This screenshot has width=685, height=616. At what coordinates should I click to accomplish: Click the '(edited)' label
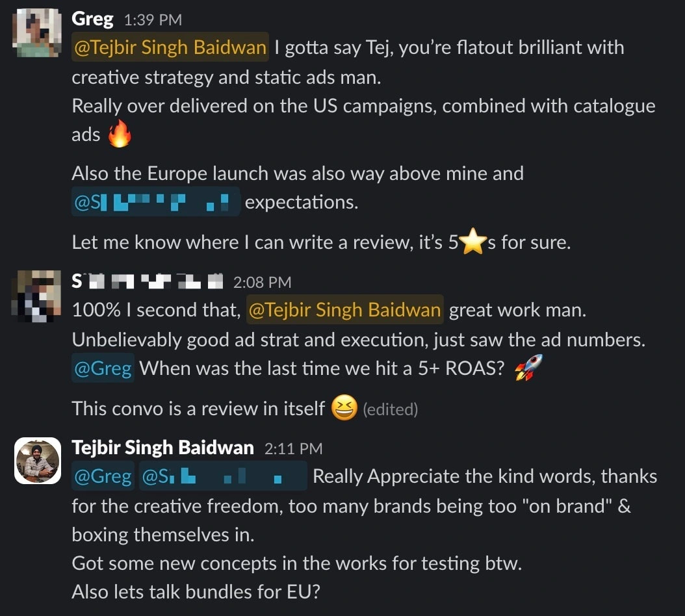click(x=390, y=409)
